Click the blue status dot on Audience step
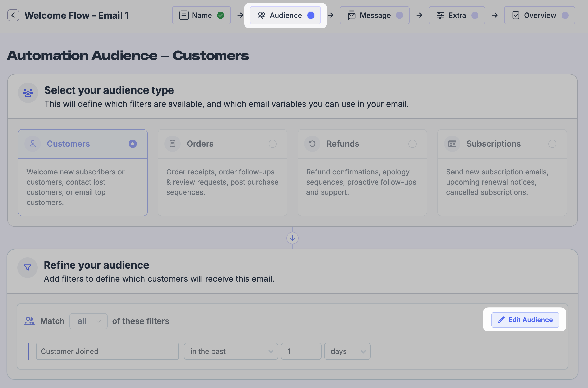This screenshot has height=388, width=588. pos(311,15)
